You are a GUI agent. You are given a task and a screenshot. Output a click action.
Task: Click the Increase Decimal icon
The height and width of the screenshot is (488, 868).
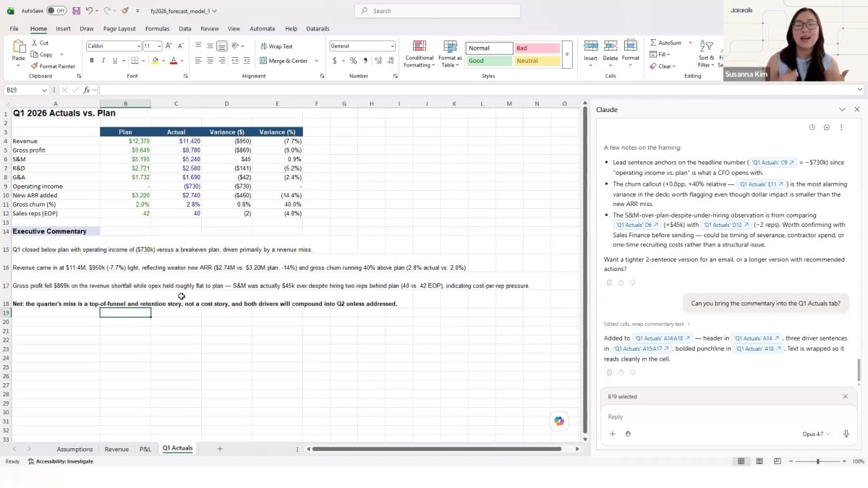pyautogui.click(x=377, y=61)
